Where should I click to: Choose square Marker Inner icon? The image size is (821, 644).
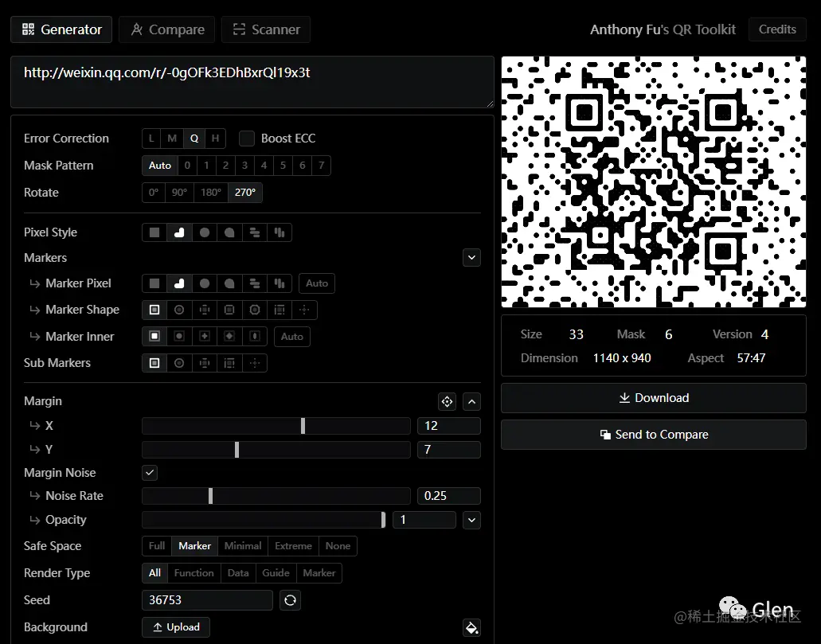pos(154,336)
